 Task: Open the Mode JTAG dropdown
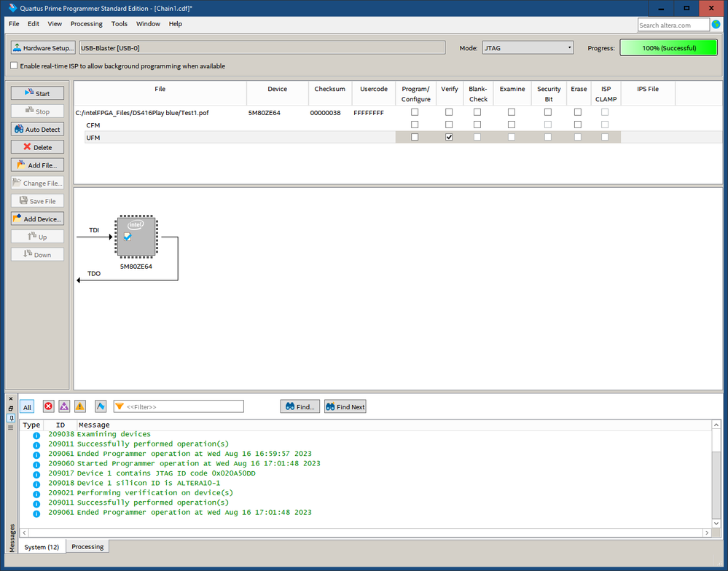point(528,48)
